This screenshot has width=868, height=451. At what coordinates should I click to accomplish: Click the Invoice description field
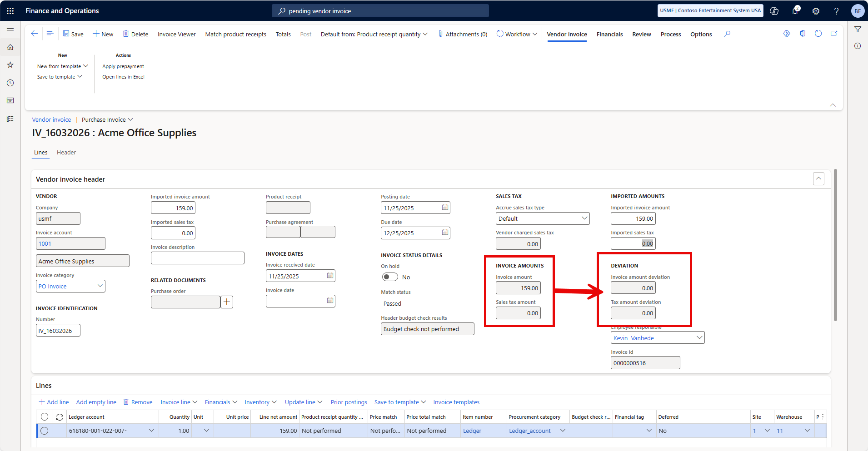click(197, 258)
